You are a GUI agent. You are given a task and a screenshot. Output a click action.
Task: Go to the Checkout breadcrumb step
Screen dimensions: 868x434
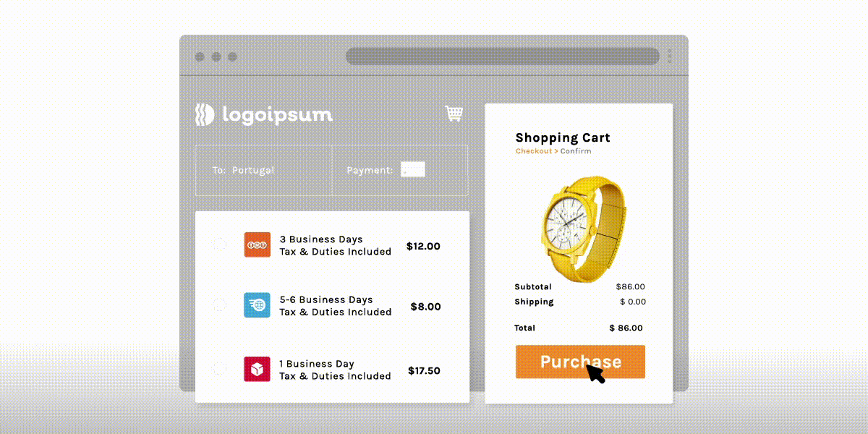[x=533, y=151]
